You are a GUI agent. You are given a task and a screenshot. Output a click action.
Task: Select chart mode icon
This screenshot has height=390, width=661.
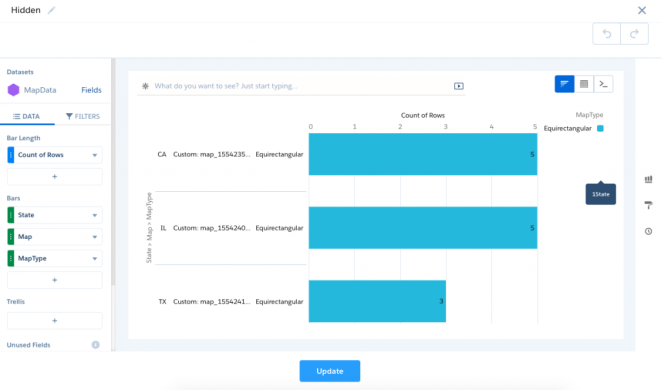tap(564, 84)
